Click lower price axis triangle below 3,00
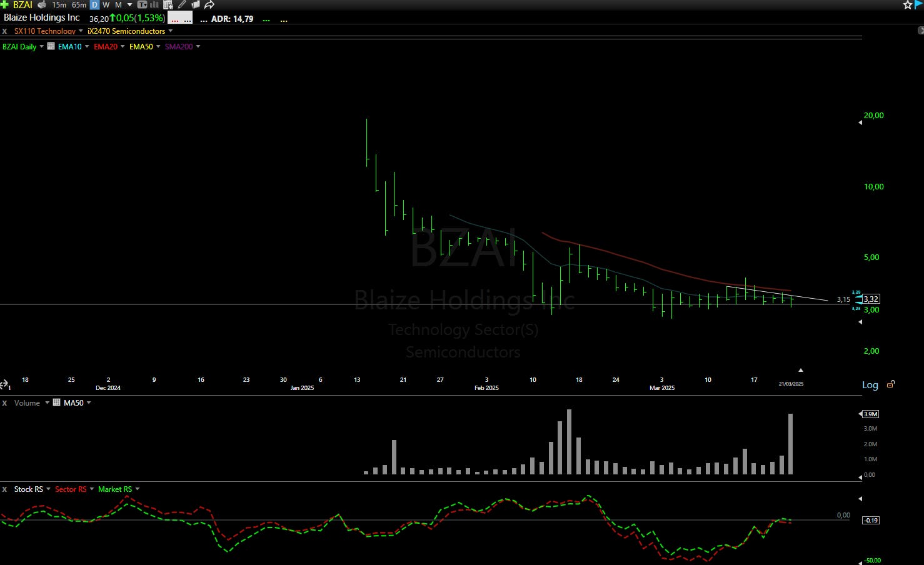Screen dimensions: 924x565 pyautogui.click(x=860, y=322)
